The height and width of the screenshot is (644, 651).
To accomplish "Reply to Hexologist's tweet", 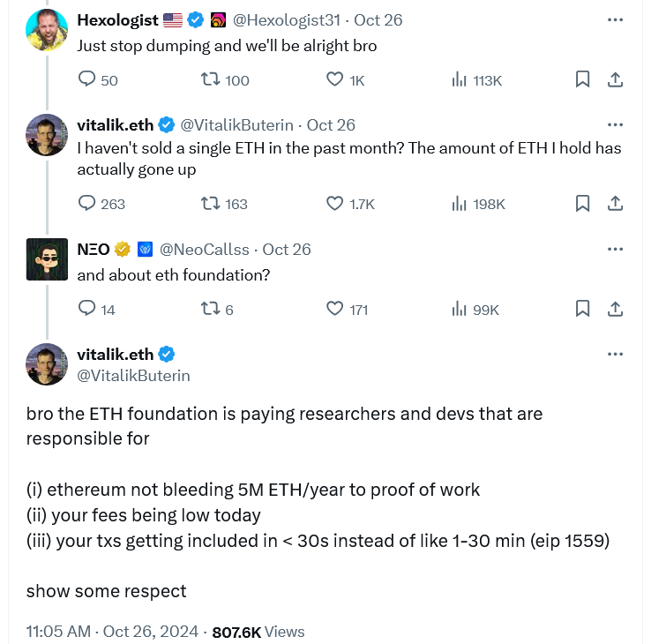I will (x=87, y=79).
